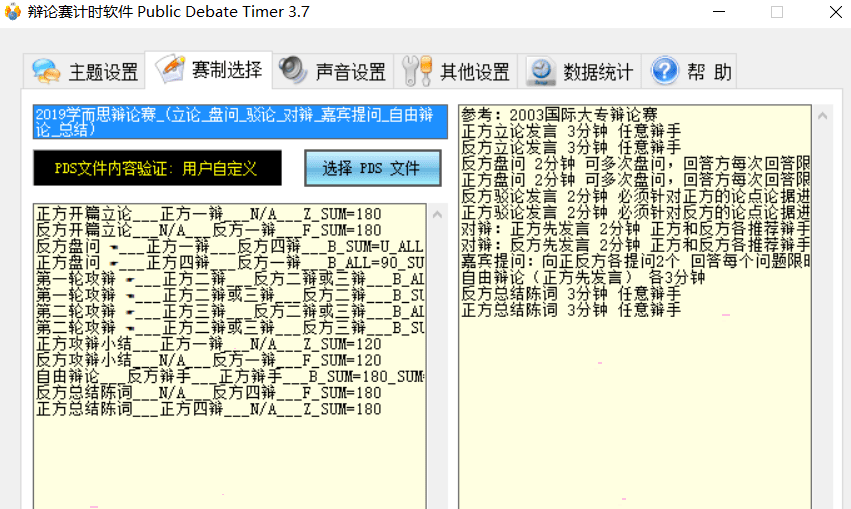Viewport: 851px width, 509px height.
Task: Click the line 嘉宾提问: 向正反方各提问2个
Action: coord(636,261)
